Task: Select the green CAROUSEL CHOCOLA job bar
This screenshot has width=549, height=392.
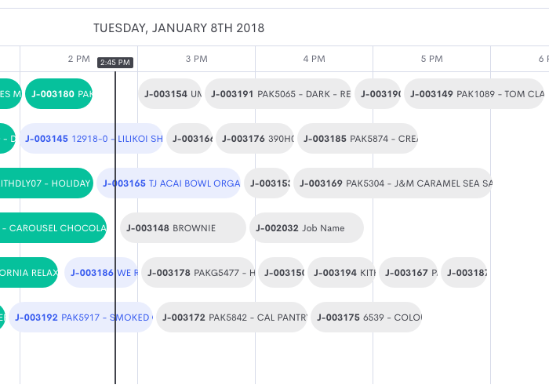Action: 53,228
